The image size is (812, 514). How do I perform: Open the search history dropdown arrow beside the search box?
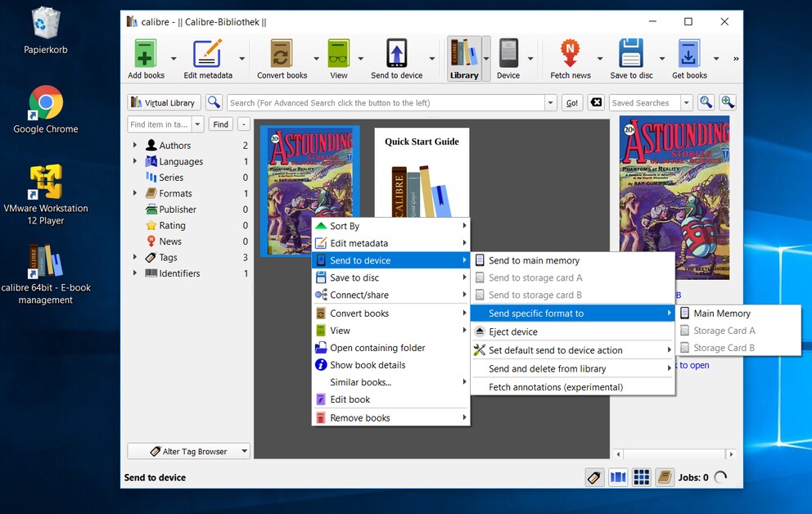point(550,102)
